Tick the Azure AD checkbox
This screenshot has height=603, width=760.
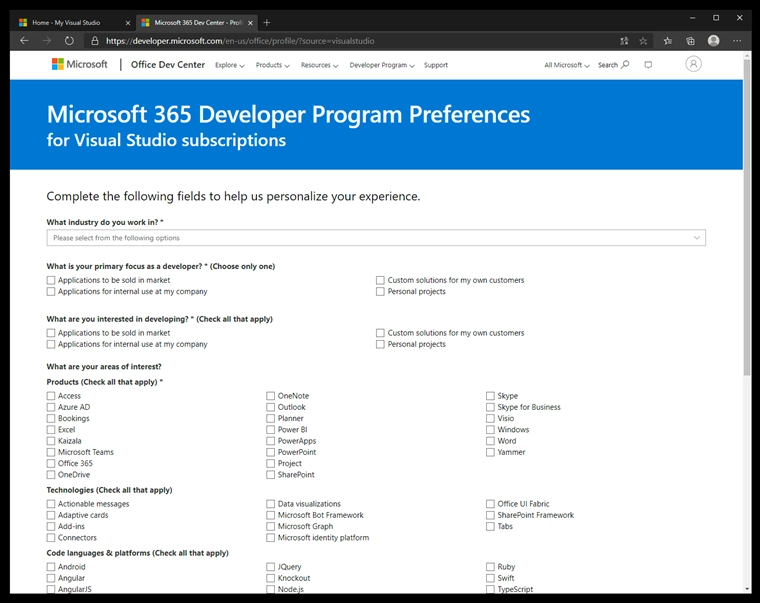[51, 407]
